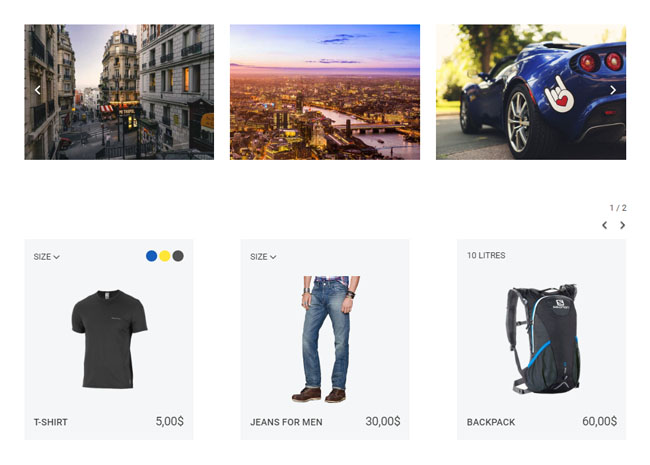Click the 10 LITRES label
650x465 pixels.
pyautogui.click(x=486, y=255)
